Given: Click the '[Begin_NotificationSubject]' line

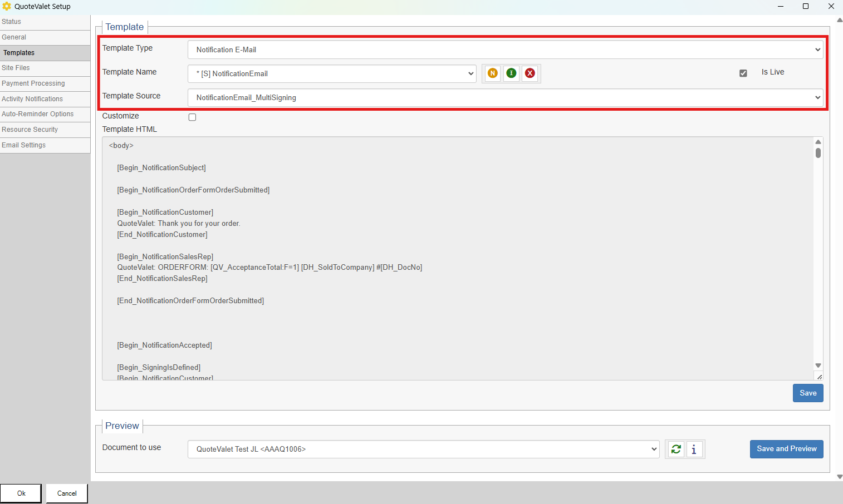Looking at the screenshot, I should click(x=161, y=168).
